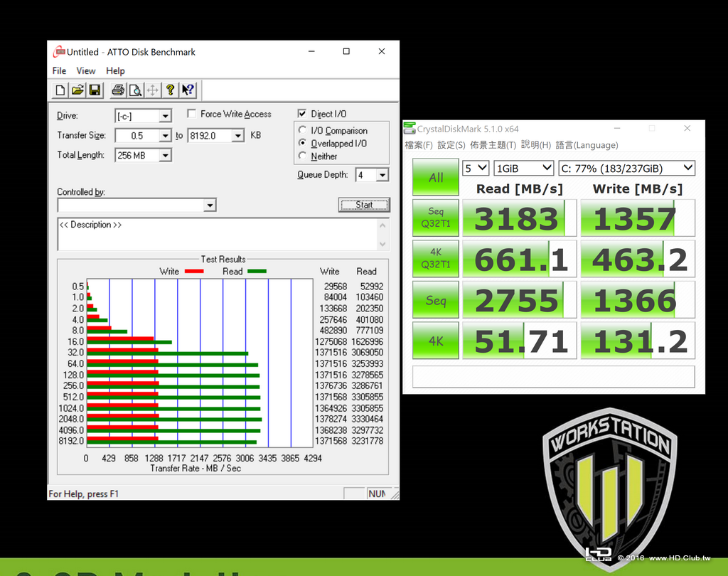
Task: Open the Total Length 256 MB dropdown
Action: coord(165,155)
